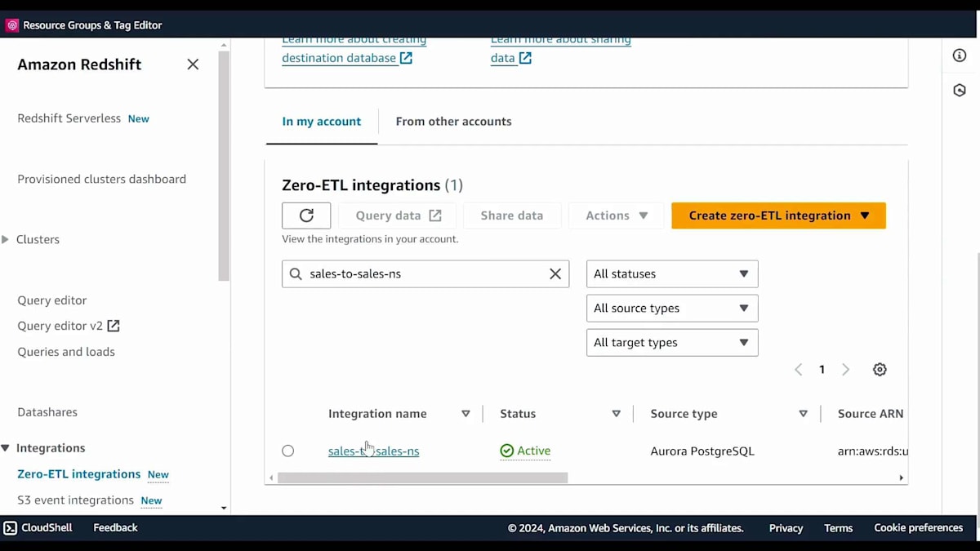The height and width of the screenshot is (551, 980).
Task: Click external link icon beside Query editor v2
Action: (114, 326)
